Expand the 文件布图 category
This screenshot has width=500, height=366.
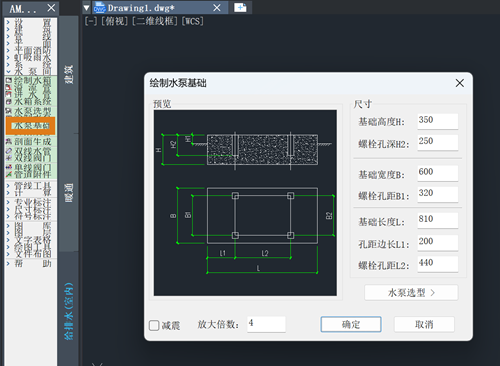[8, 254]
